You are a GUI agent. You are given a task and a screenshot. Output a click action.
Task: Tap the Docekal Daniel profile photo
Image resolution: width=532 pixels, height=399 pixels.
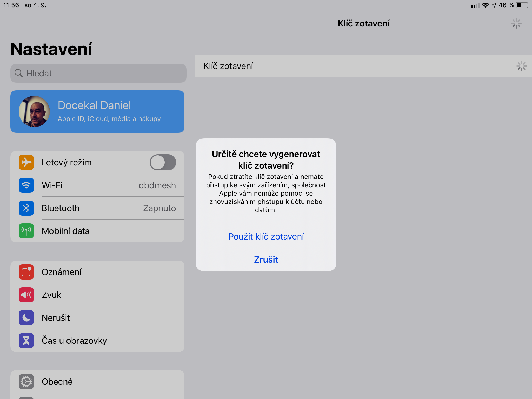point(34,111)
